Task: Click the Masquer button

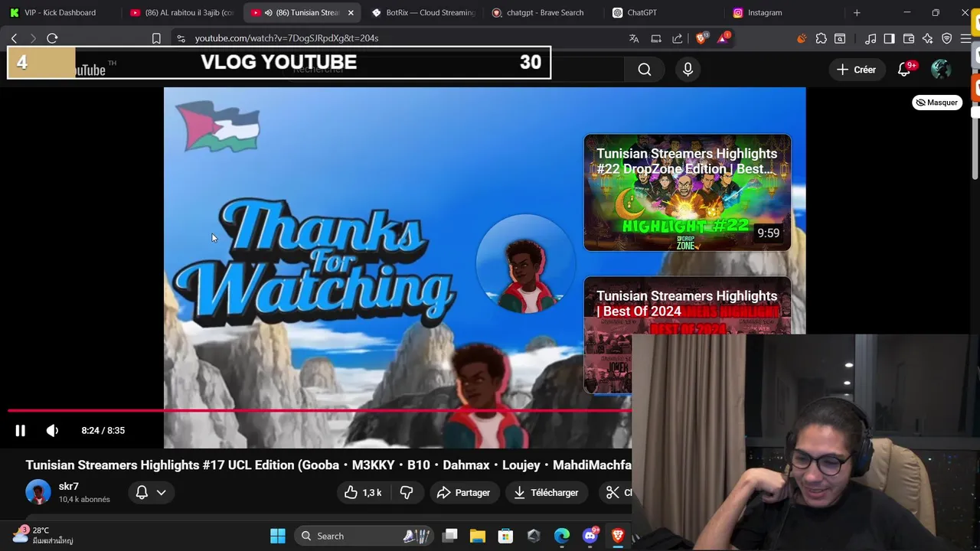Action: tap(937, 103)
